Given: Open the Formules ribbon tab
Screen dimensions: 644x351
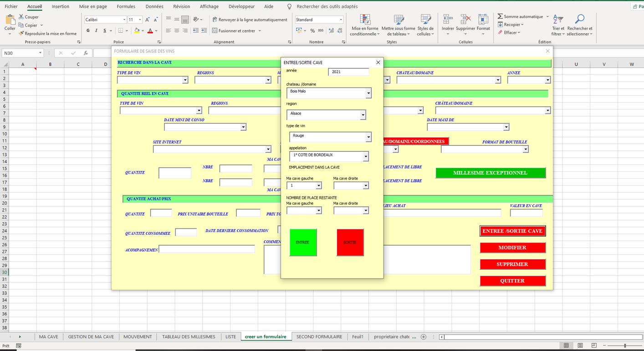Looking at the screenshot, I should coord(126,6).
